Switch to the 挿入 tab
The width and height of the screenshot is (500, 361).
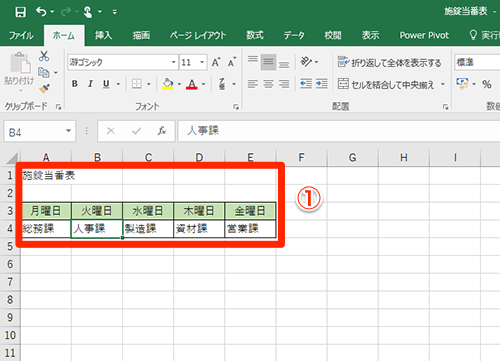[103, 35]
